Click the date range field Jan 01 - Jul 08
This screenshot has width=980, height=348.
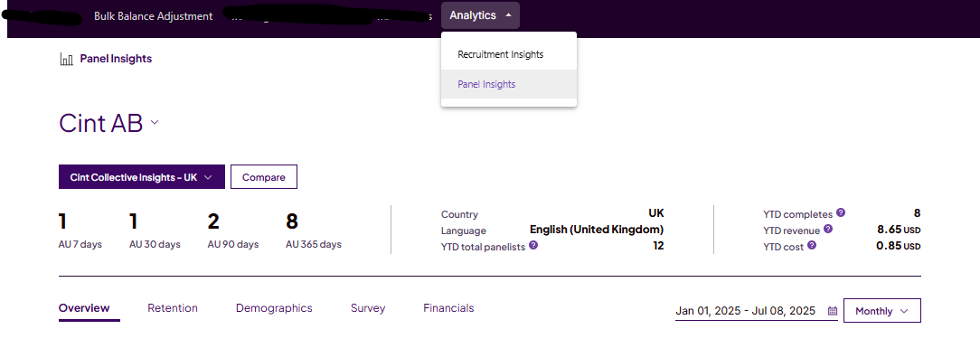tap(757, 311)
